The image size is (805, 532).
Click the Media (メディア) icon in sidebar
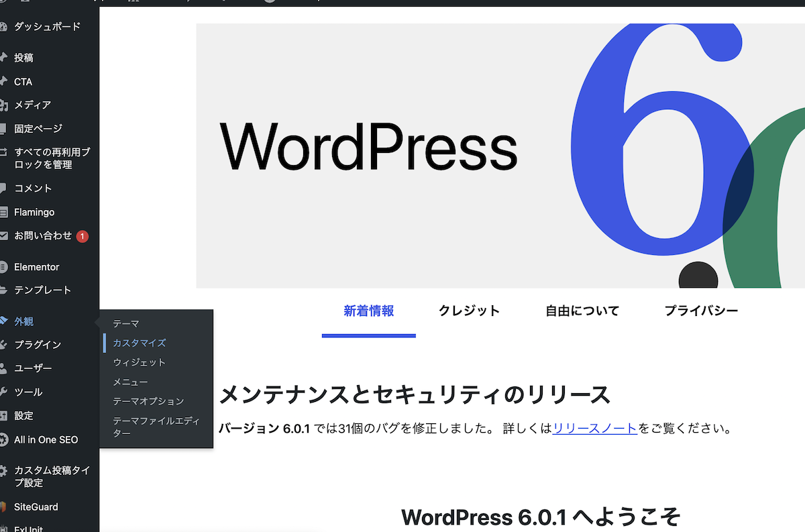coord(3,105)
